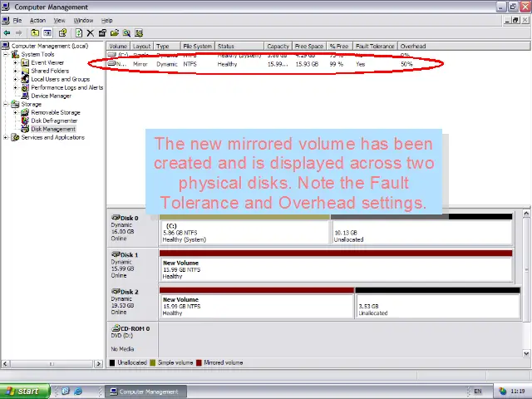The width and height of the screenshot is (532, 399).
Task: Click the Delete (X) toolbar icon
Action: 91,33
